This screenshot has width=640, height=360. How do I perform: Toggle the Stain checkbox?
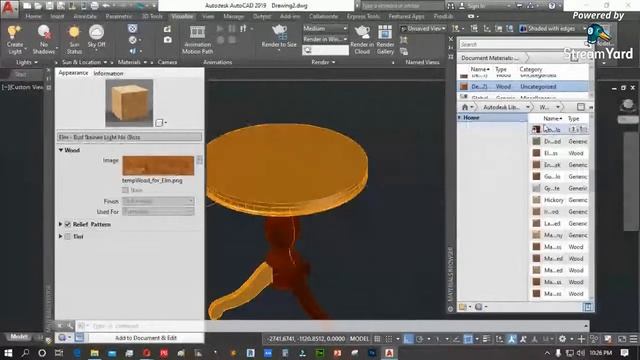(125, 190)
